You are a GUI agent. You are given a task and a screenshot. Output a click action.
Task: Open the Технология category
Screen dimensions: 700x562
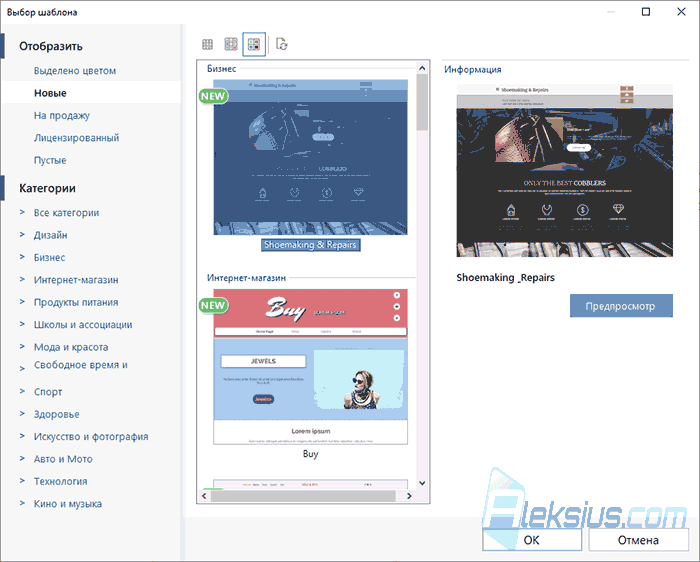click(x=61, y=481)
